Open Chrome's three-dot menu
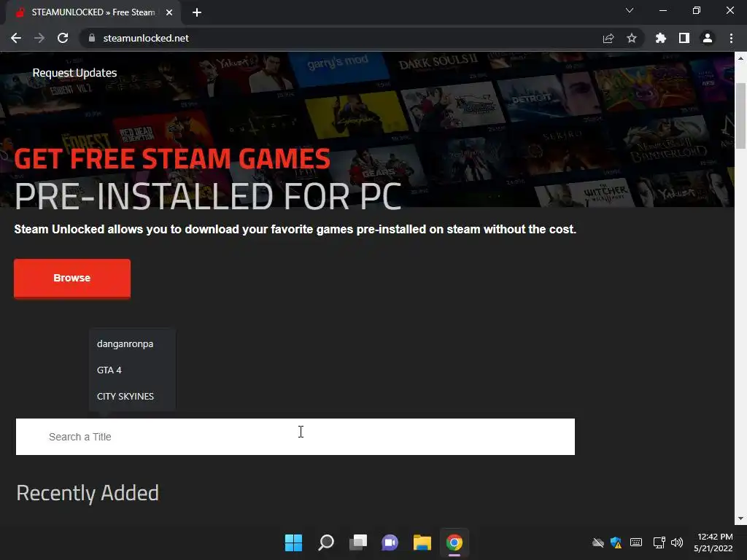747x560 pixels. click(x=731, y=38)
